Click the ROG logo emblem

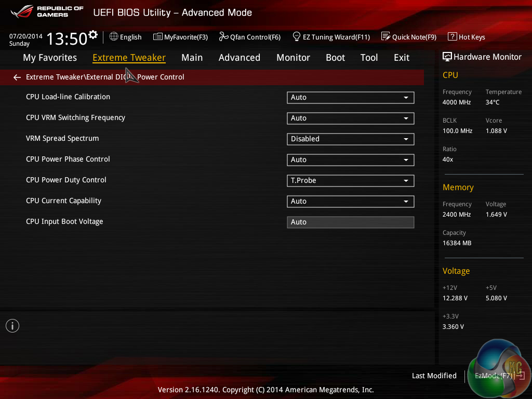(22, 11)
